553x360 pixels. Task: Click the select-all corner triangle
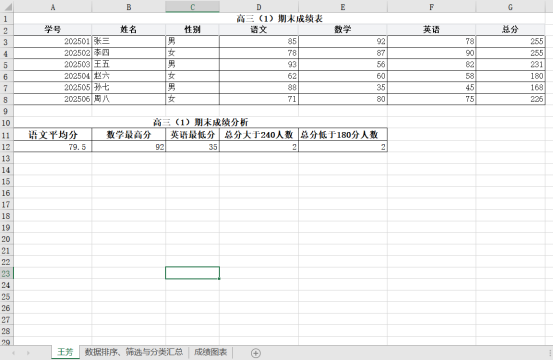(7, 6)
